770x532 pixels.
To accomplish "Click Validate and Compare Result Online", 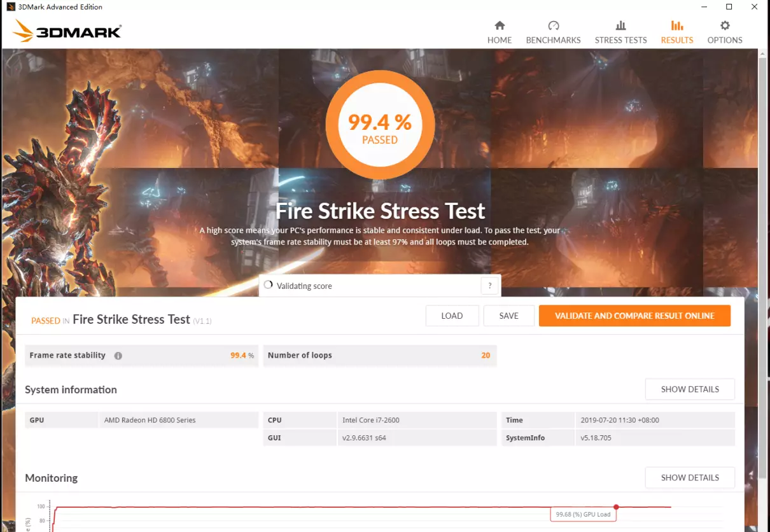I will pyautogui.click(x=634, y=316).
